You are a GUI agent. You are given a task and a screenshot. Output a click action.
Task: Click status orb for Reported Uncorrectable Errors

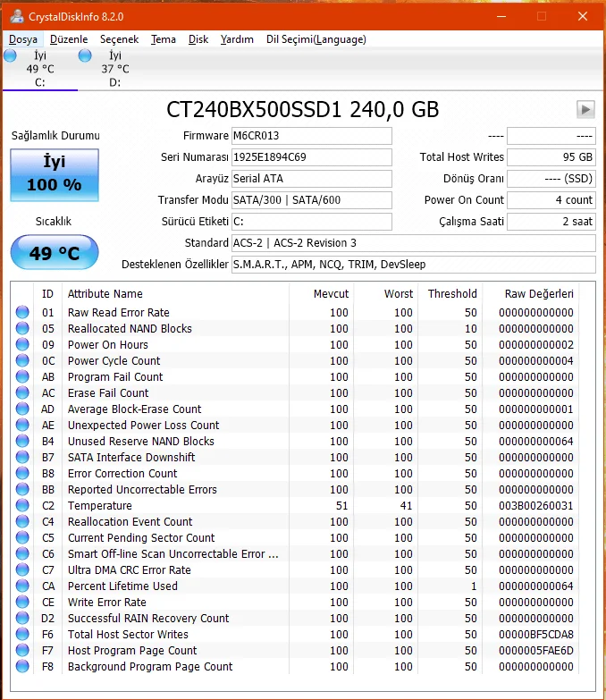pyautogui.click(x=22, y=489)
